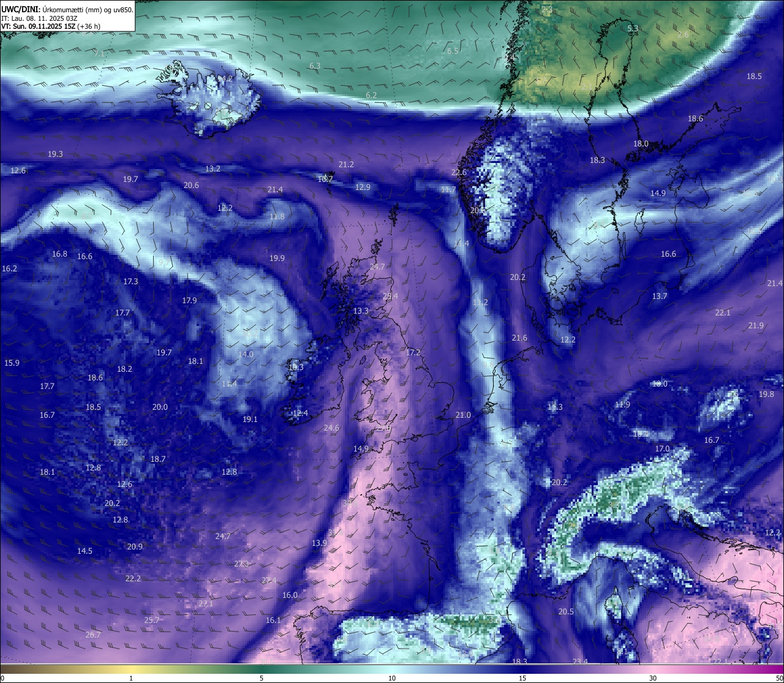Select the 11.8 map value
The image size is (784, 683).
277,217
